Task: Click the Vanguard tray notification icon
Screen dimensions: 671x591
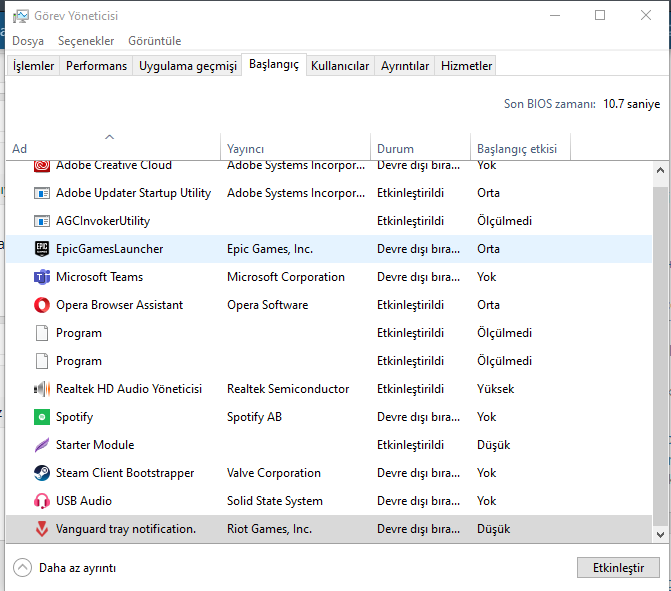Action: coord(42,529)
